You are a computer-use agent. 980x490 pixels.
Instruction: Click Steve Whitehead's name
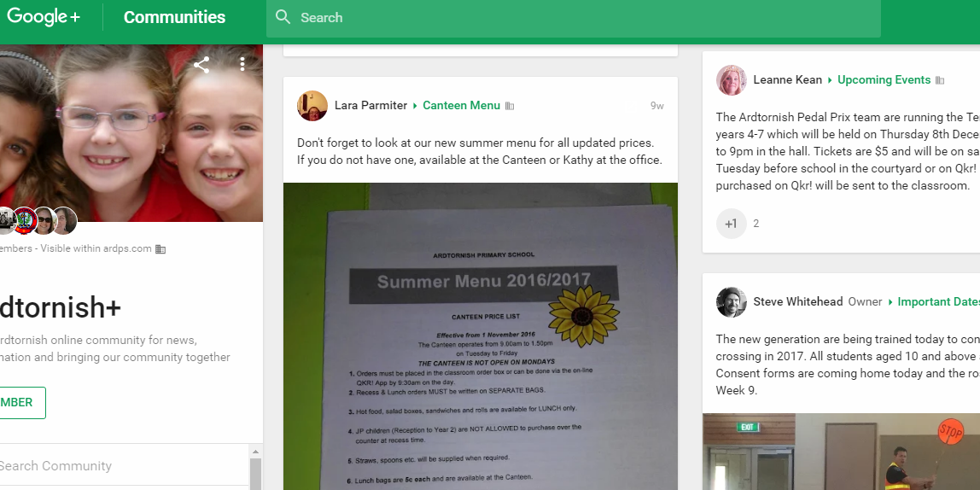pyautogui.click(x=798, y=302)
